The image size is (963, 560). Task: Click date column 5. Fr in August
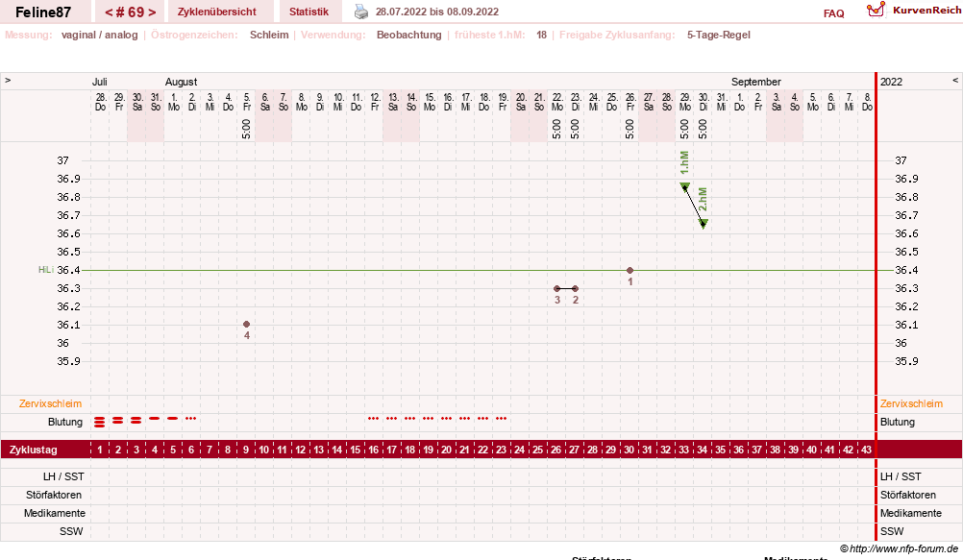pos(246,102)
